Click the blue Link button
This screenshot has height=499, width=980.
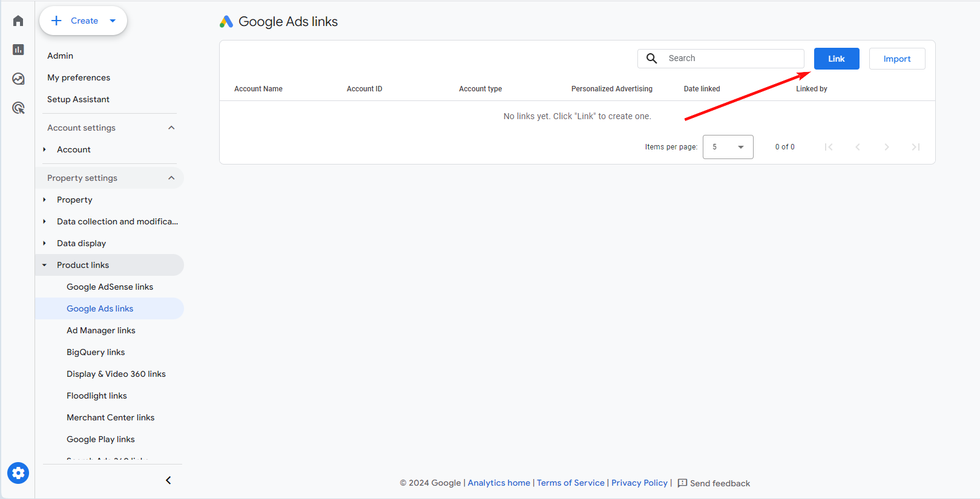[837, 59]
